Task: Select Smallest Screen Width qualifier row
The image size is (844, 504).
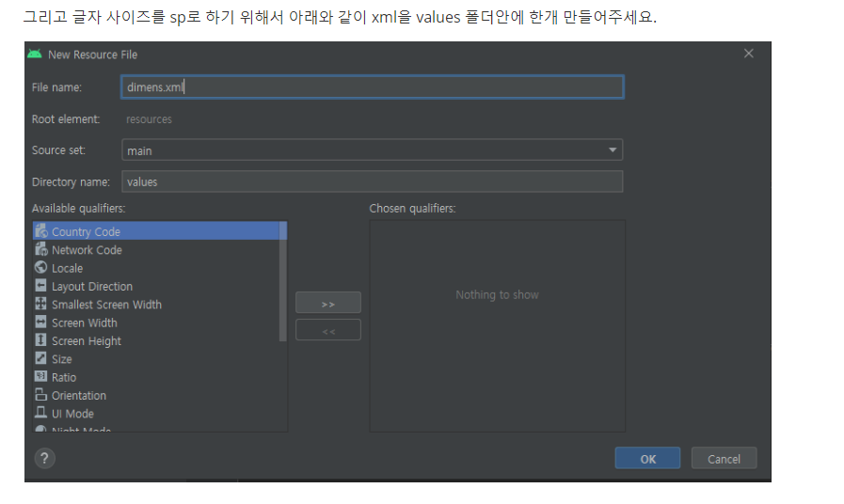Action: (156, 305)
